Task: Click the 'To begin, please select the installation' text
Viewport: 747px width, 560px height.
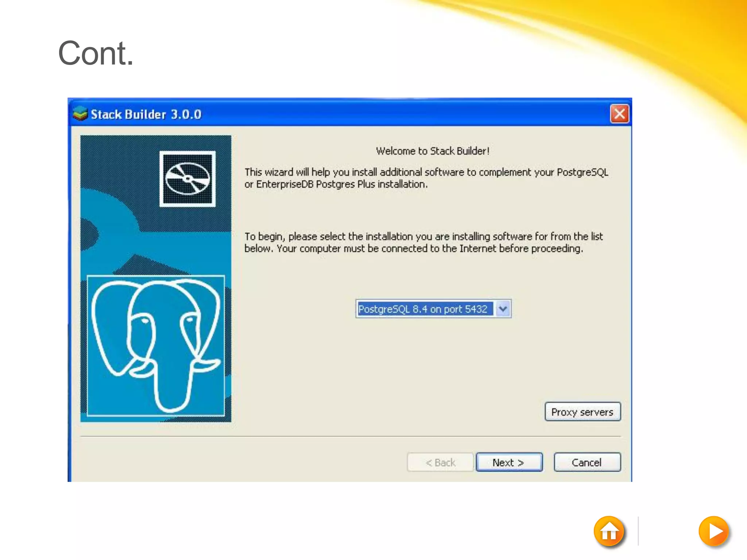Action: 423,242
